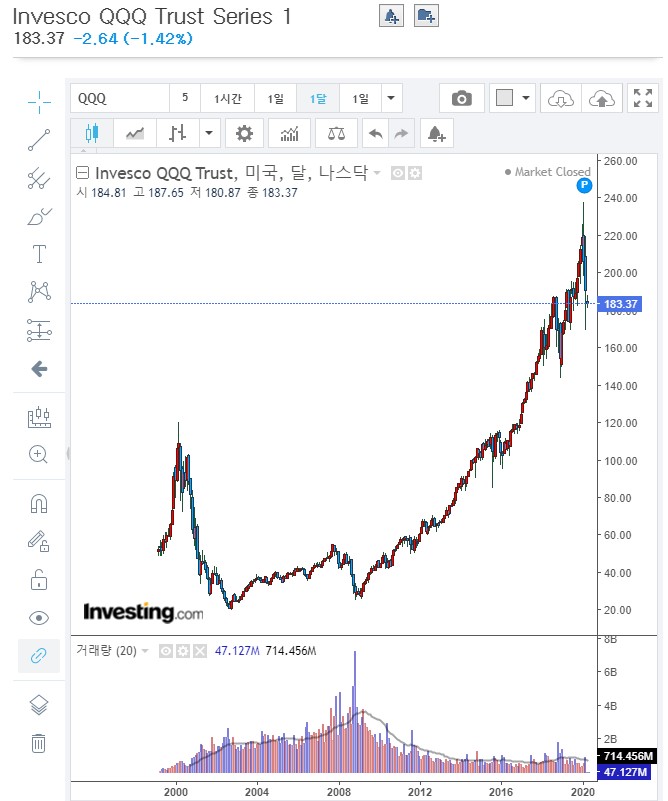Toggle lock all drawing tools

pyautogui.click(x=39, y=579)
